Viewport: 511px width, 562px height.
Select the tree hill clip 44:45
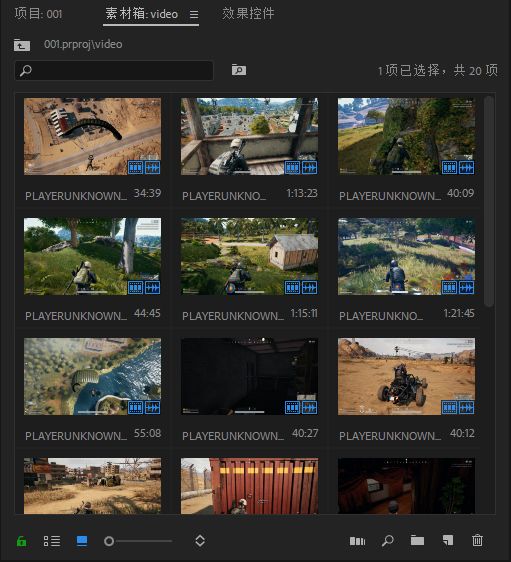[92, 257]
